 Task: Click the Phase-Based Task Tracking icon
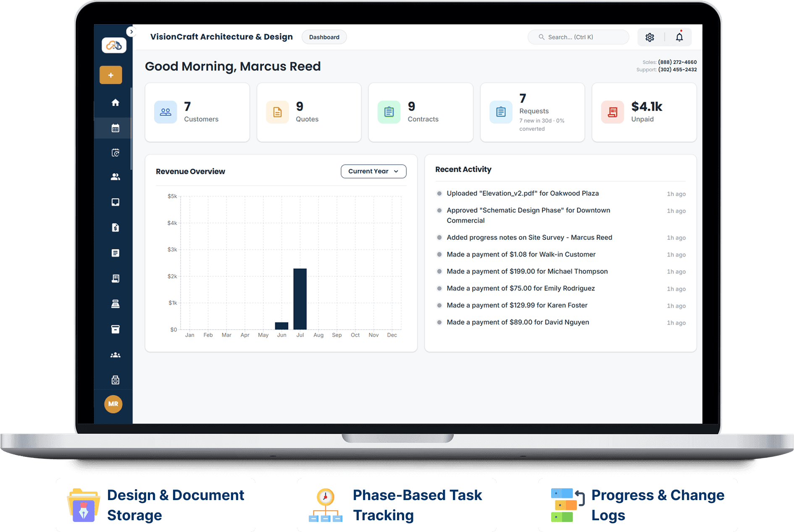[326, 505]
